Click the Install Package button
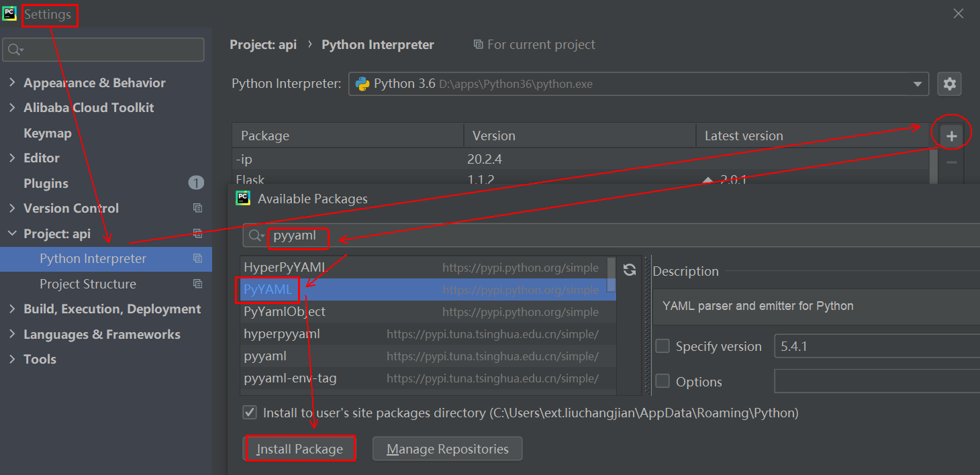 pyautogui.click(x=299, y=449)
